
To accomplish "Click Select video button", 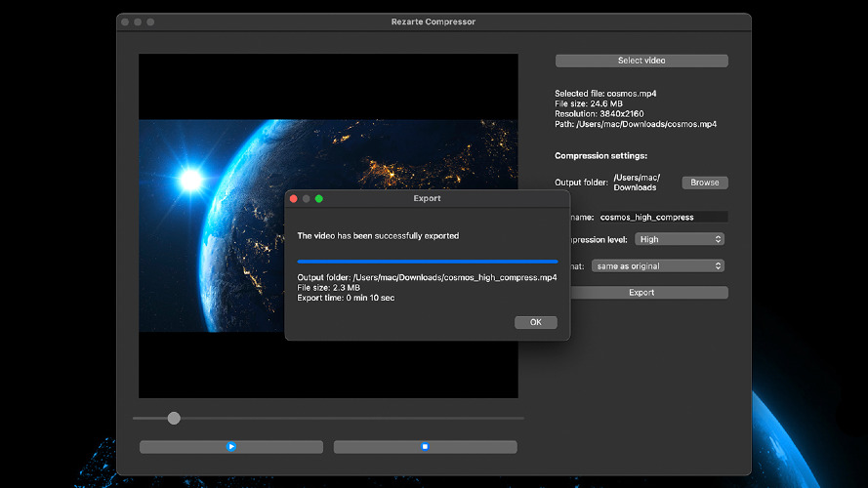I will pyautogui.click(x=641, y=61).
